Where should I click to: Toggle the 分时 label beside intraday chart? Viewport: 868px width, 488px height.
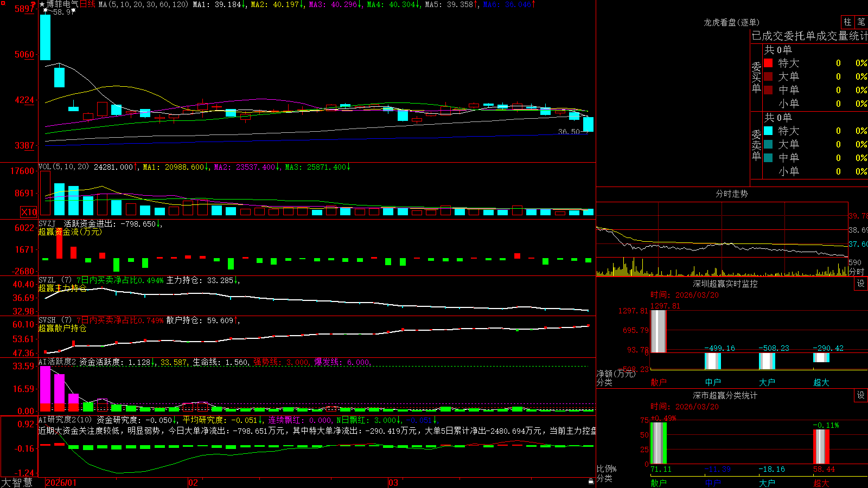click(857, 272)
